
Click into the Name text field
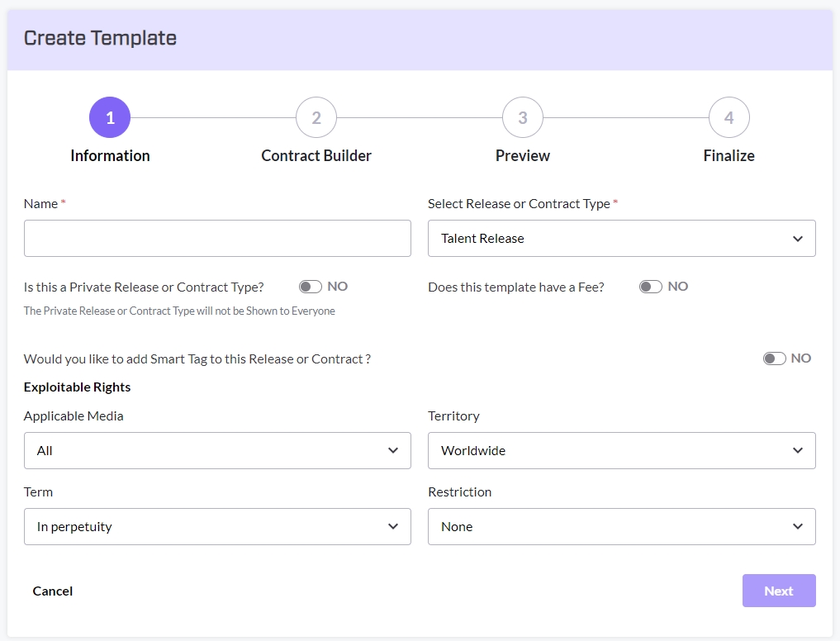[217, 239]
